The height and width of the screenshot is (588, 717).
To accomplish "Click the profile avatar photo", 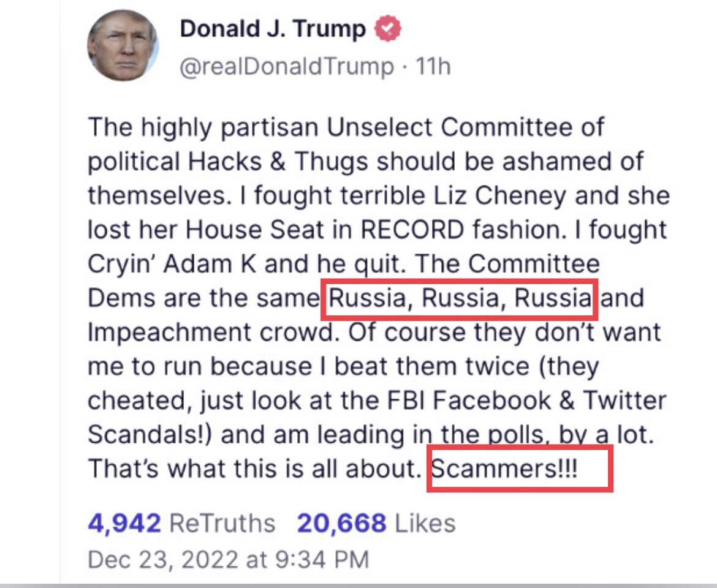I will [x=123, y=45].
